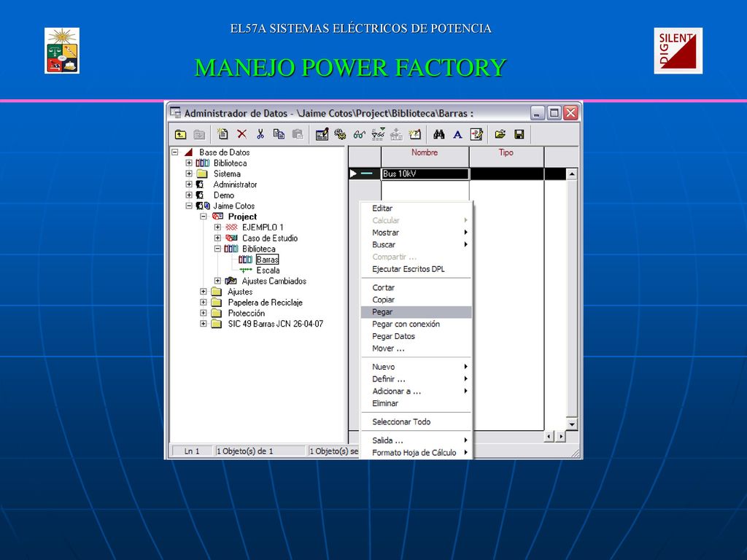Click the Bus 10kV name cell
Viewport: 747px width, 560px height.
[x=425, y=174]
